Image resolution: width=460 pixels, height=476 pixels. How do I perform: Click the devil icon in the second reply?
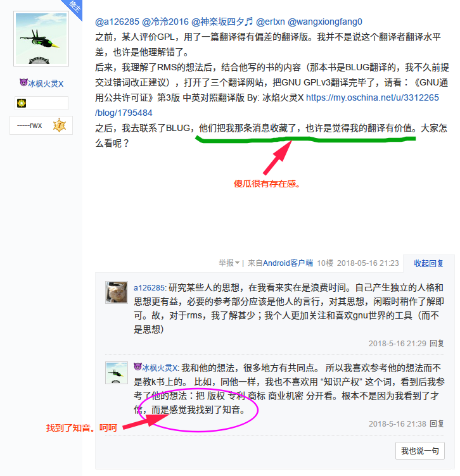[137, 366]
